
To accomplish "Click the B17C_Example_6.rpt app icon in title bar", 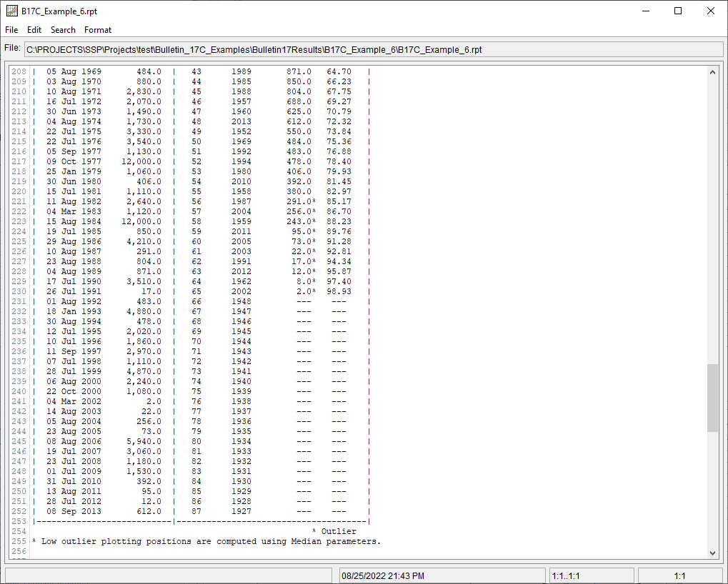I will [11, 11].
